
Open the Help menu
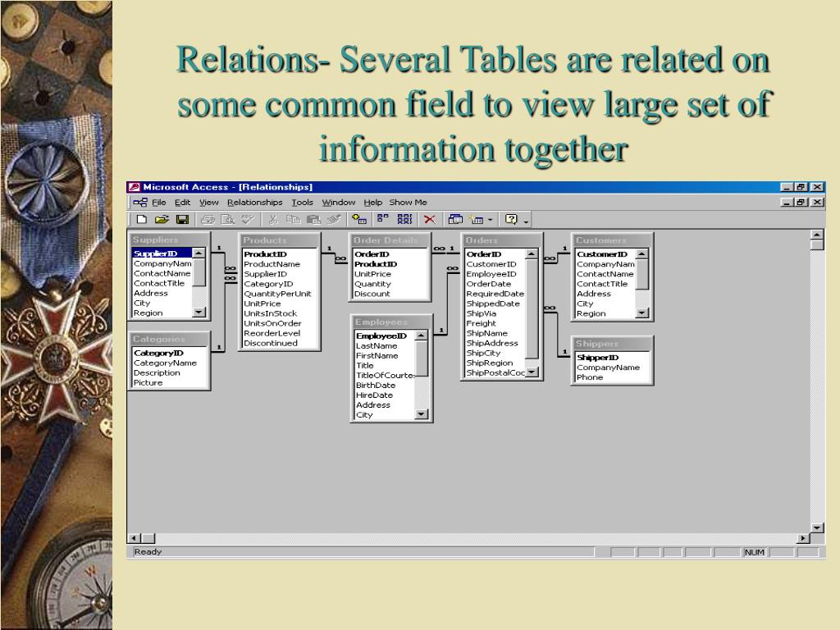click(373, 203)
